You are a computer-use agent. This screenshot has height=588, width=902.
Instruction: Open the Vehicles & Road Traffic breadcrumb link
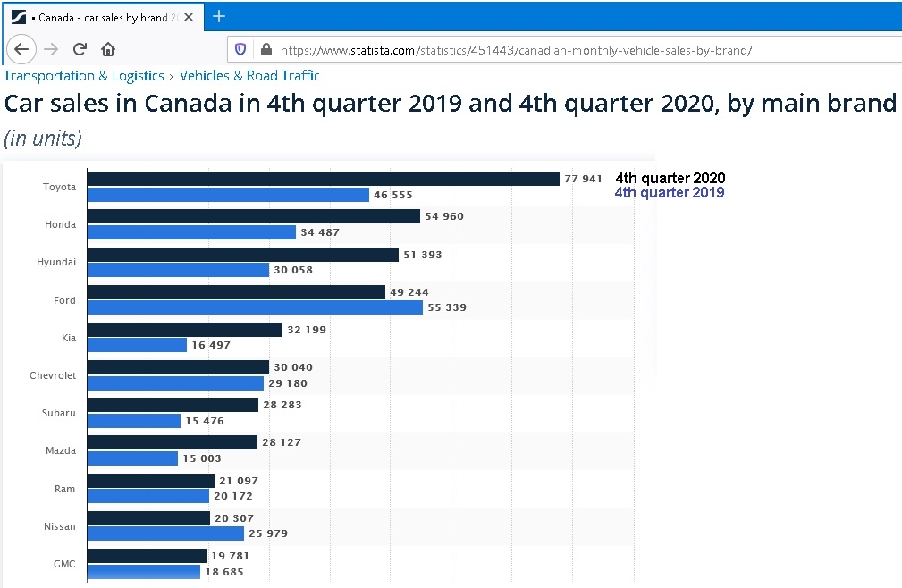(249, 76)
